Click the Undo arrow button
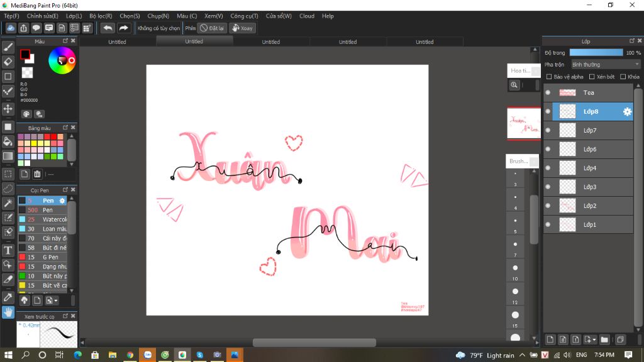 (108, 28)
